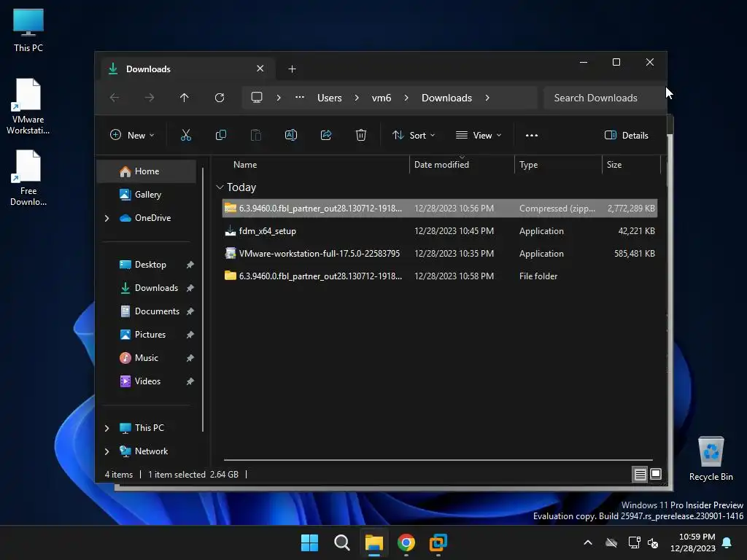Go back with the left arrow

115,98
